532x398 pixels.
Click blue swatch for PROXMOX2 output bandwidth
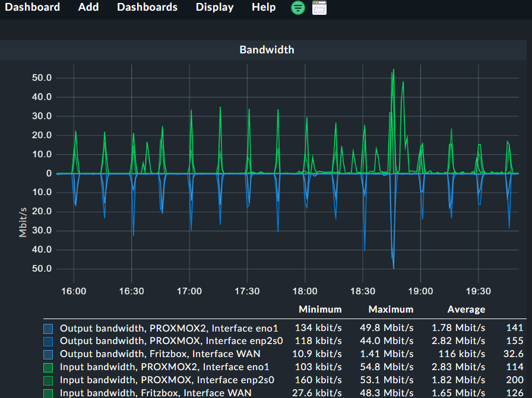click(x=49, y=328)
